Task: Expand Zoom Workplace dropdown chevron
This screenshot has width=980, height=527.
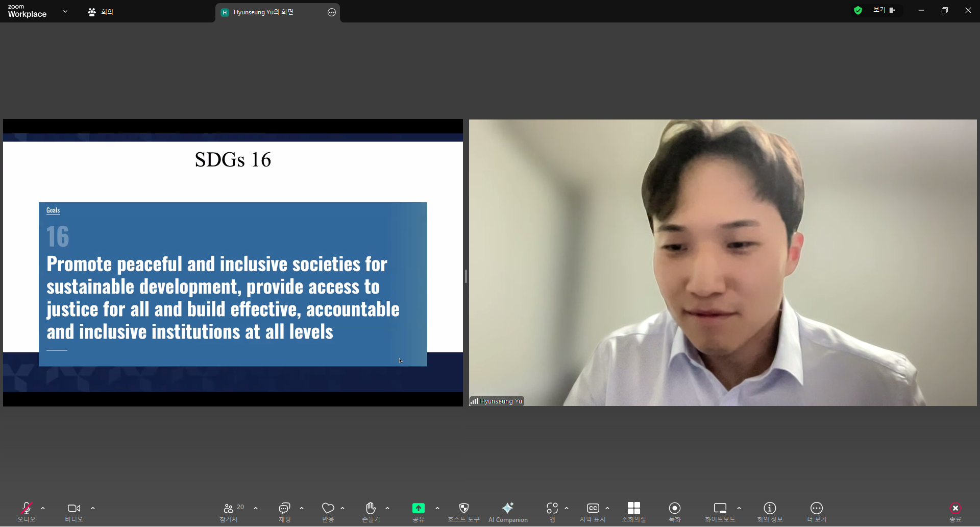Action: point(65,11)
